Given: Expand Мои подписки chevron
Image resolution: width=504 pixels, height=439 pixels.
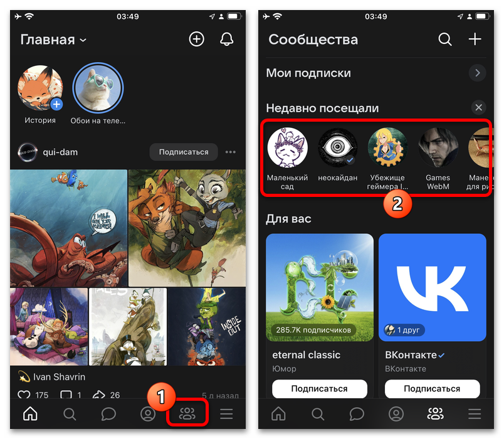Looking at the screenshot, I should pos(477,73).
